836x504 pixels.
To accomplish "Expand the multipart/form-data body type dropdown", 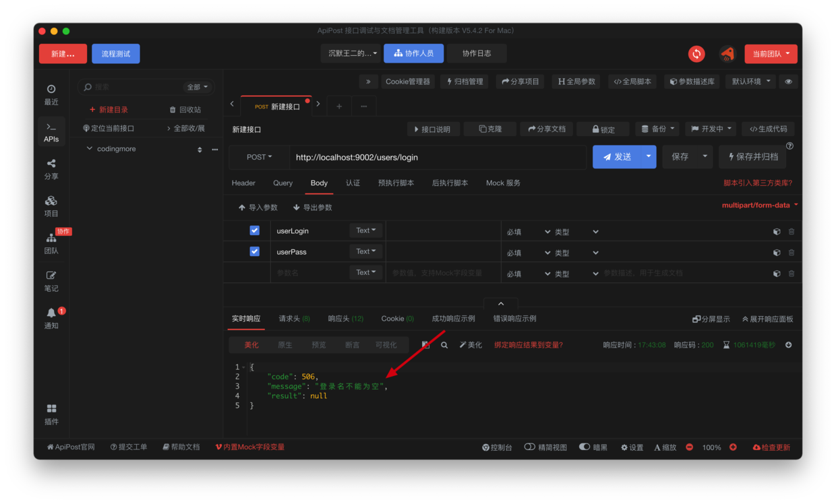I will click(760, 205).
